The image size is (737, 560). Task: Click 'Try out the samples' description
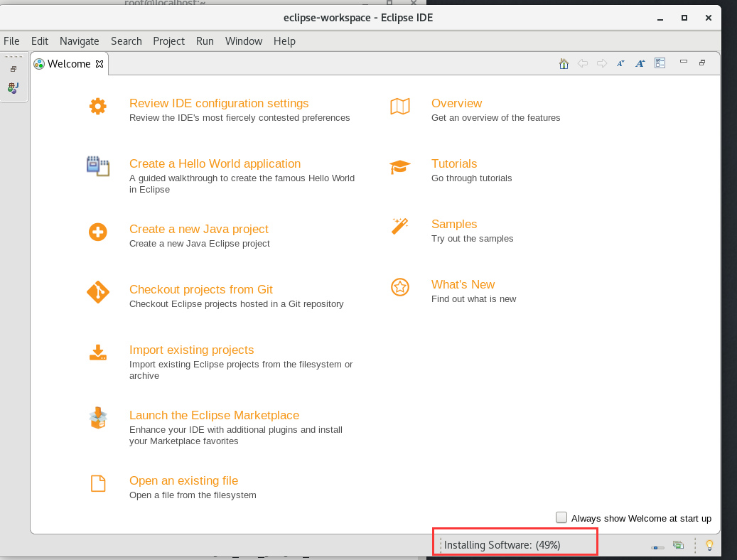[472, 238]
